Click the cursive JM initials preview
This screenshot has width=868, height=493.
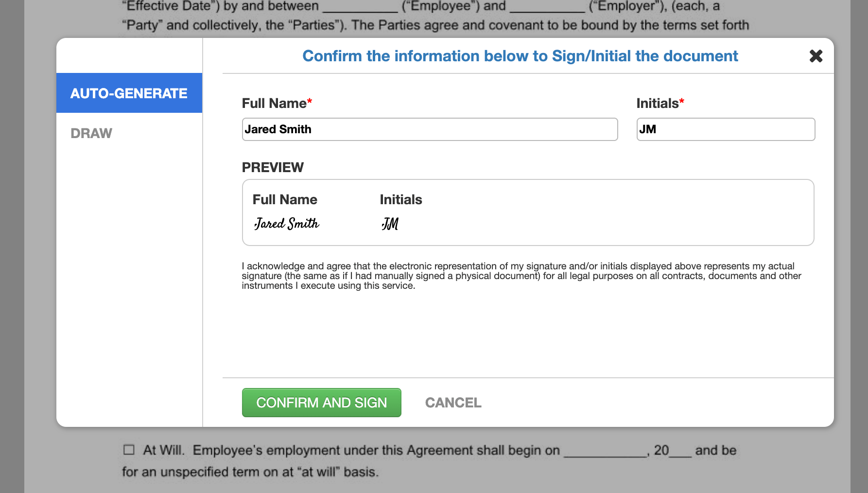point(390,224)
